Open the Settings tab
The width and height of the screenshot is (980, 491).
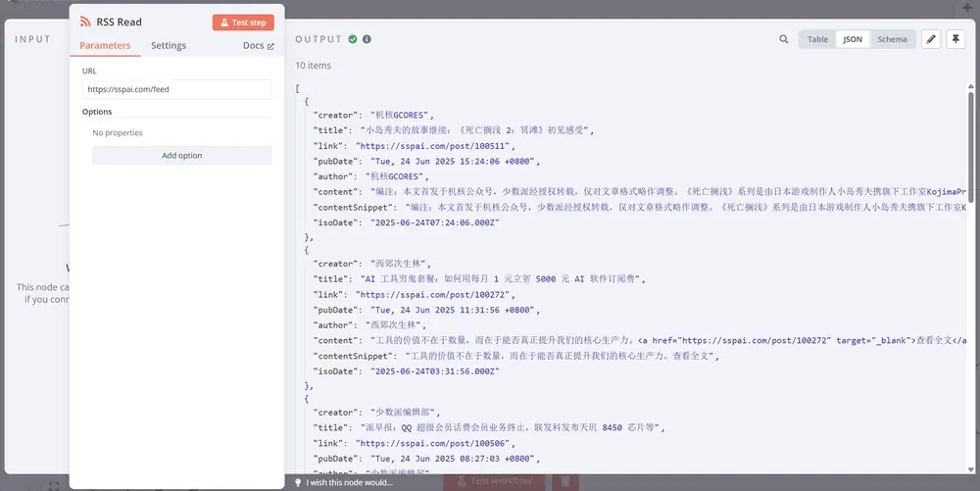point(169,46)
